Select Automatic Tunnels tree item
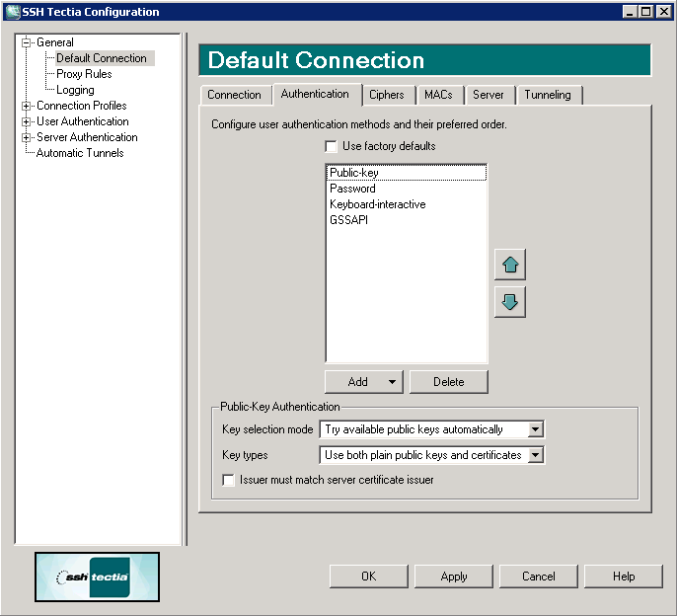 click(x=80, y=153)
